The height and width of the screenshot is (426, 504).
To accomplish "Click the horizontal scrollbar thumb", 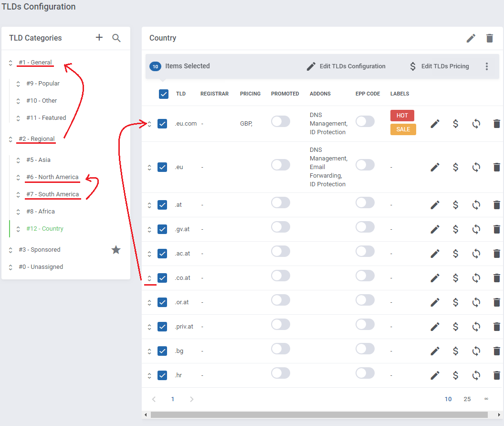I will pos(319,415).
